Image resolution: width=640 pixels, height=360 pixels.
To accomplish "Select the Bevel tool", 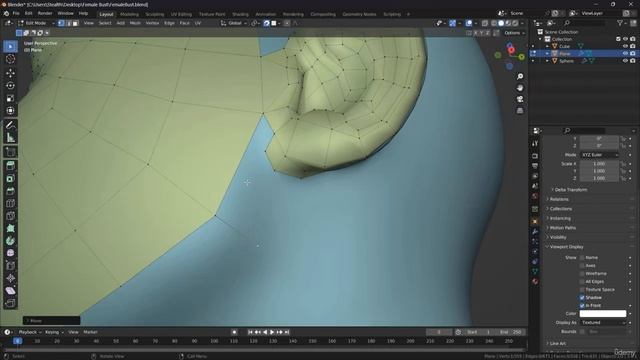I will pos(10,191).
